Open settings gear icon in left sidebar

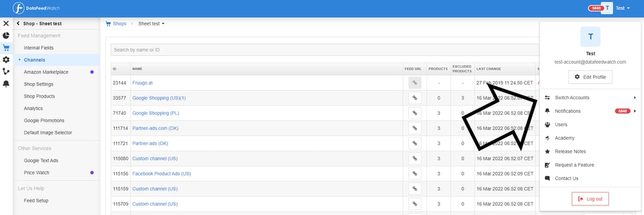click(x=6, y=59)
